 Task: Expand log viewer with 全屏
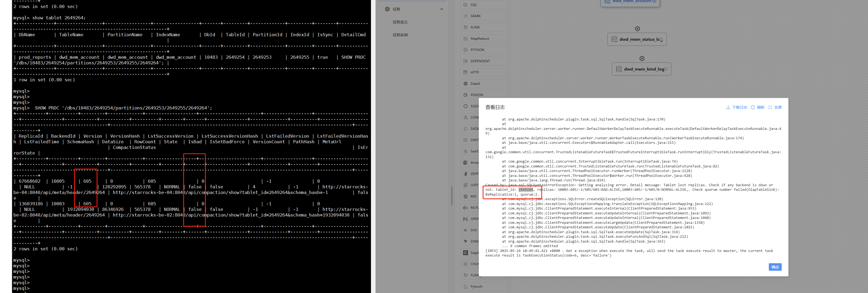(x=775, y=108)
